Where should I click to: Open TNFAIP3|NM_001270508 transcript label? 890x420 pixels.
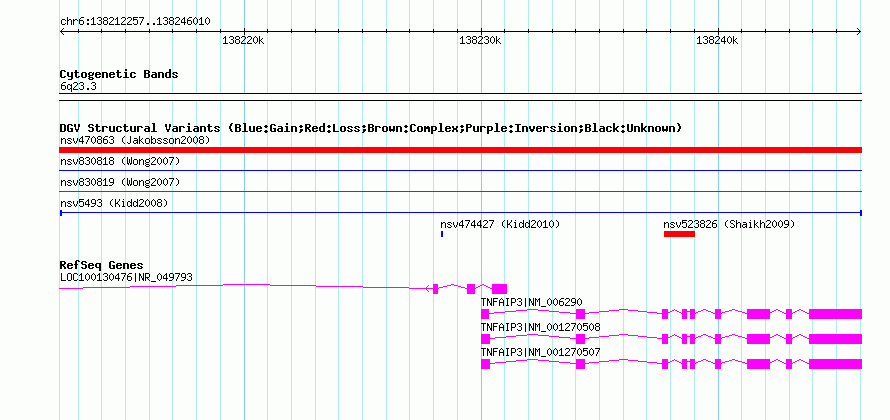[540, 327]
